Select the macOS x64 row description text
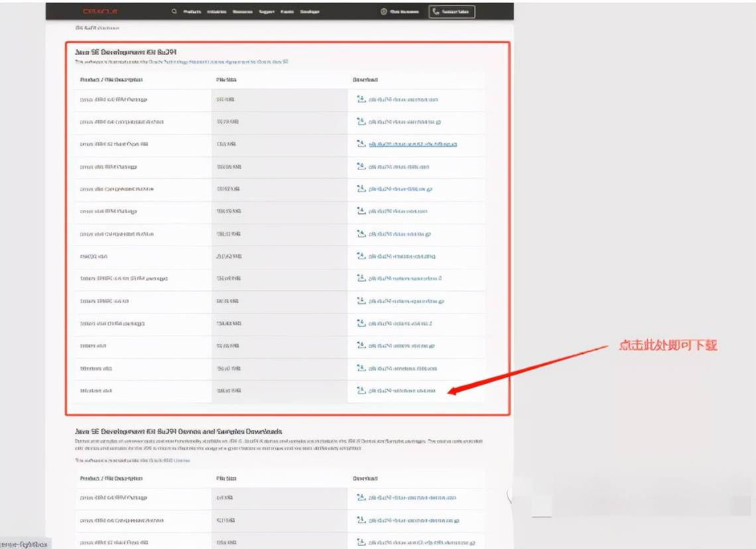Screen dimensions: 756x549 tap(94, 257)
